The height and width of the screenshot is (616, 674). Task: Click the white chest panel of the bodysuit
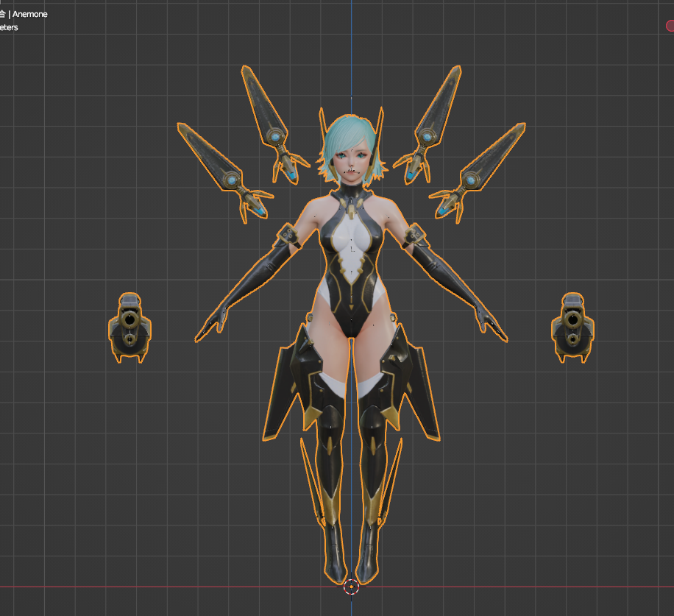pos(353,243)
